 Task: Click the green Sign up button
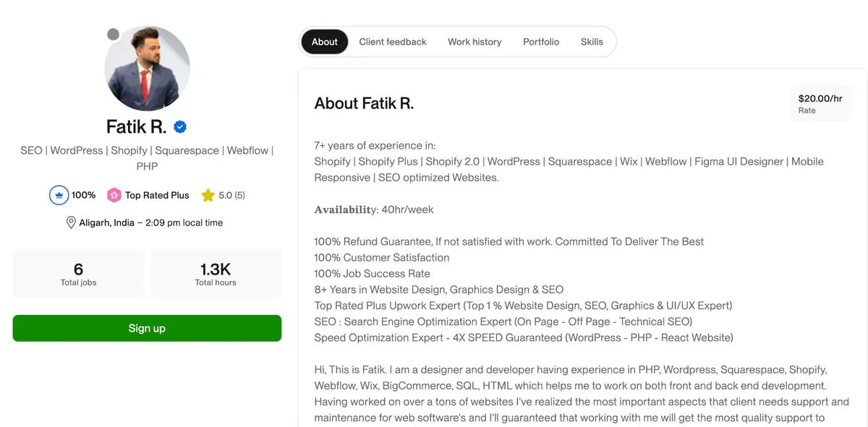(147, 328)
